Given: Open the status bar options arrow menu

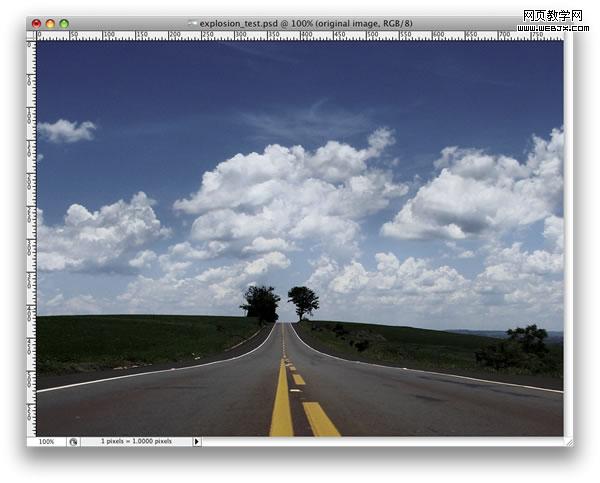Looking at the screenshot, I should (197, 441).
